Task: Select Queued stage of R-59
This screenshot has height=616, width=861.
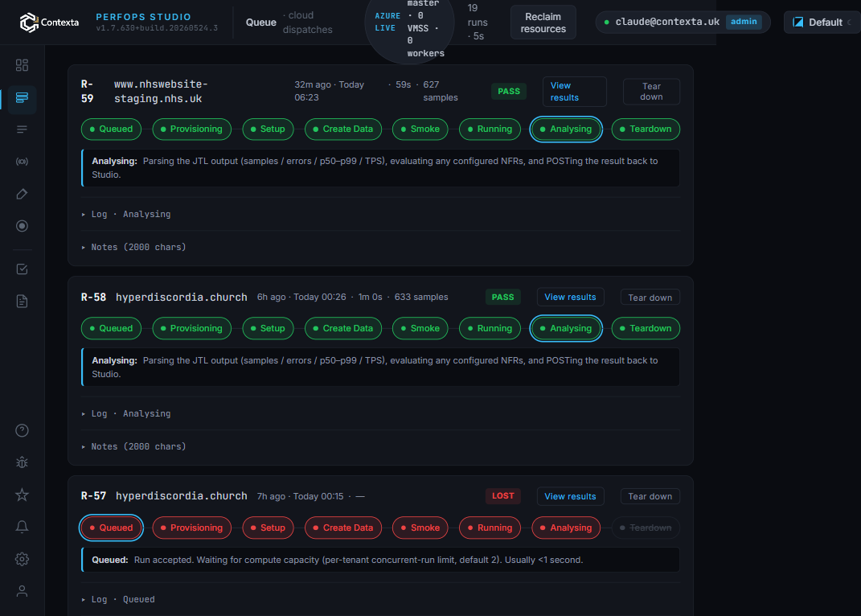Action: tap(112, 129)
